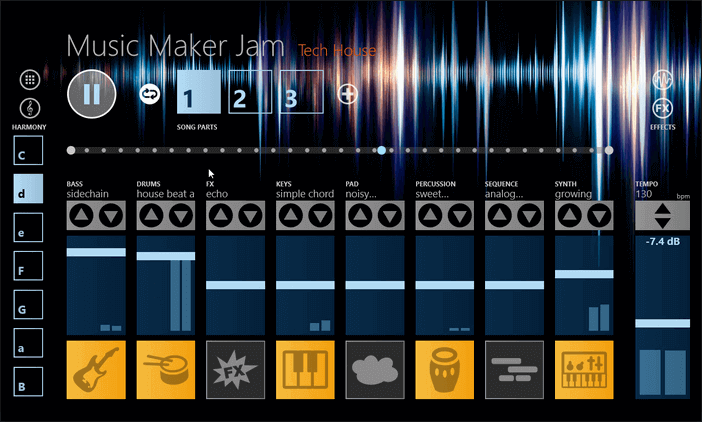Enable the FX starburst instrument tile

[235, 370]
